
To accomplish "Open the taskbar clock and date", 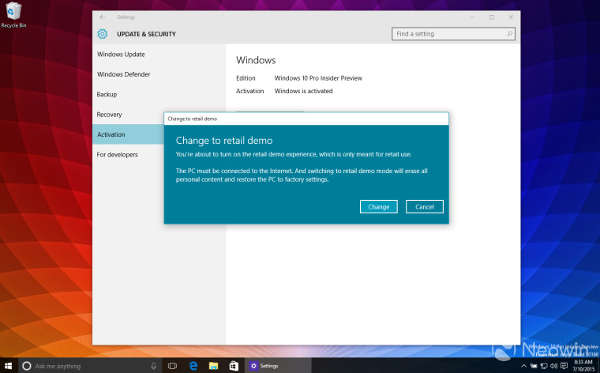I will [583, 366].
